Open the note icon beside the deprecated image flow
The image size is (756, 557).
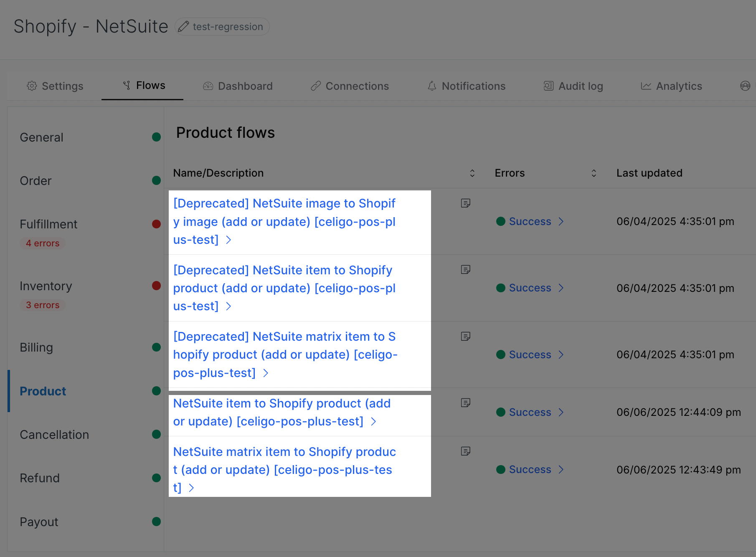(x=466, y=203)
